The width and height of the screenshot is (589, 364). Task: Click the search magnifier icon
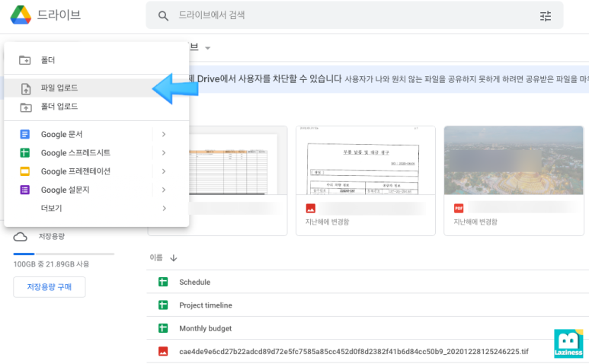pyautogui.click(x=163, y=16)
